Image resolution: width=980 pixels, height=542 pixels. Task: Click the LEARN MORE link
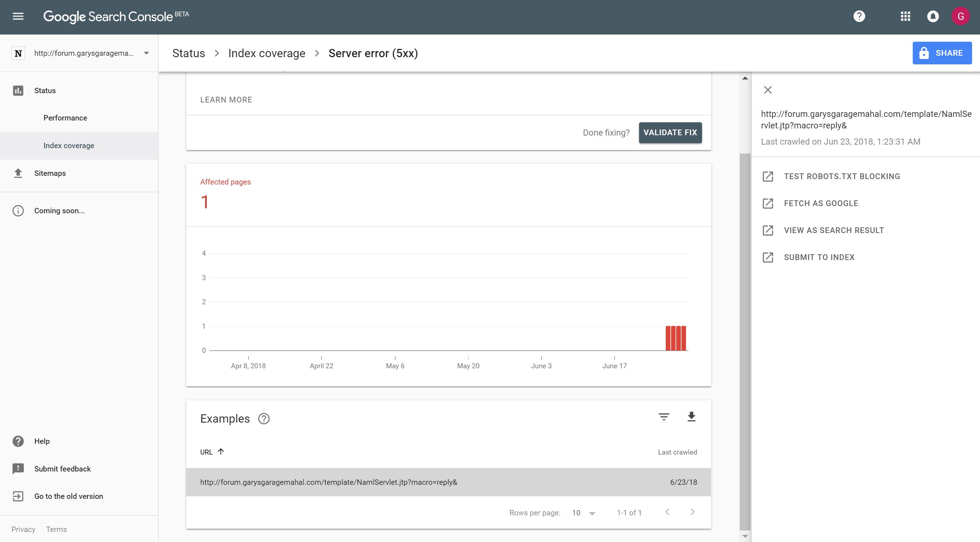point(226,100)
